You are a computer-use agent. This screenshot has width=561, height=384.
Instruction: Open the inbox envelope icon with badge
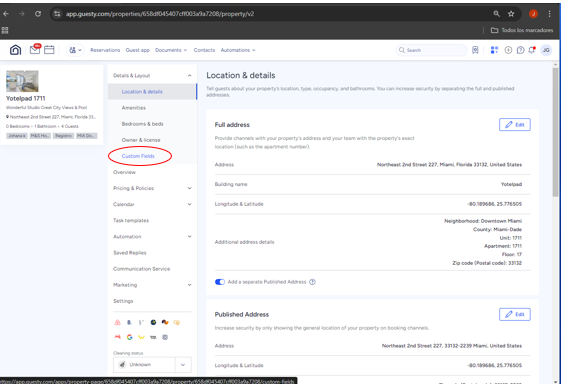coord(35,49)
